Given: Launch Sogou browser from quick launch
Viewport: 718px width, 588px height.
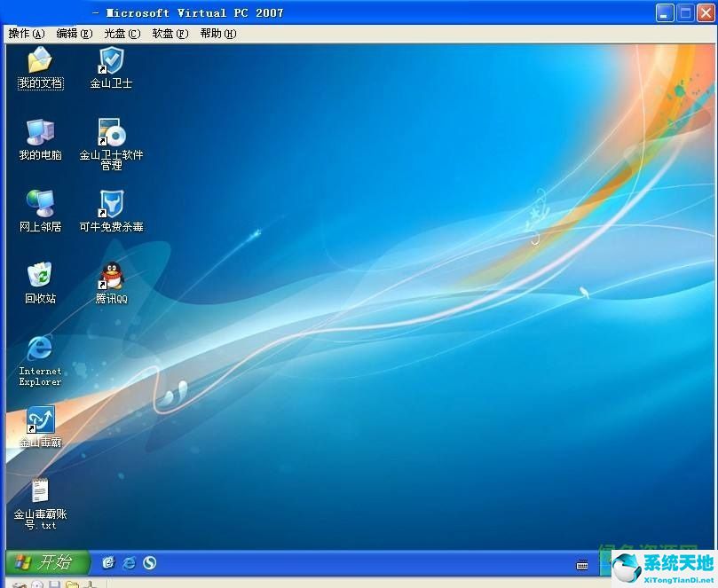Looking at the screenshot, I should [x=150, y=562].
